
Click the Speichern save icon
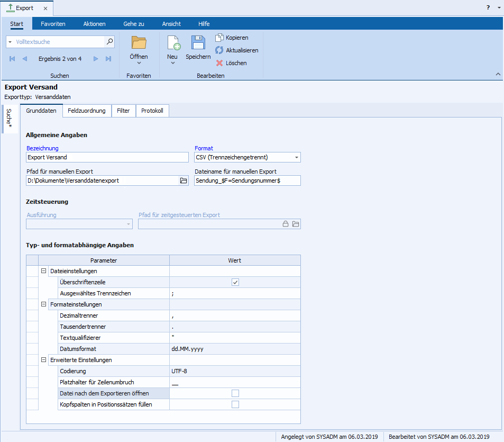[x=198, y=43]
